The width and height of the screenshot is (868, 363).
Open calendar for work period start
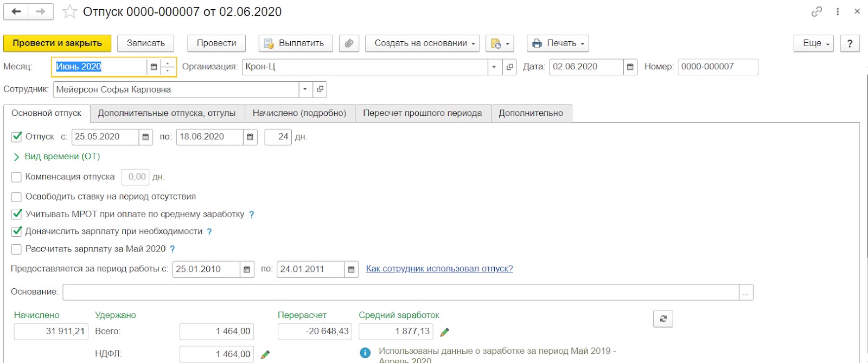point(247,269)
